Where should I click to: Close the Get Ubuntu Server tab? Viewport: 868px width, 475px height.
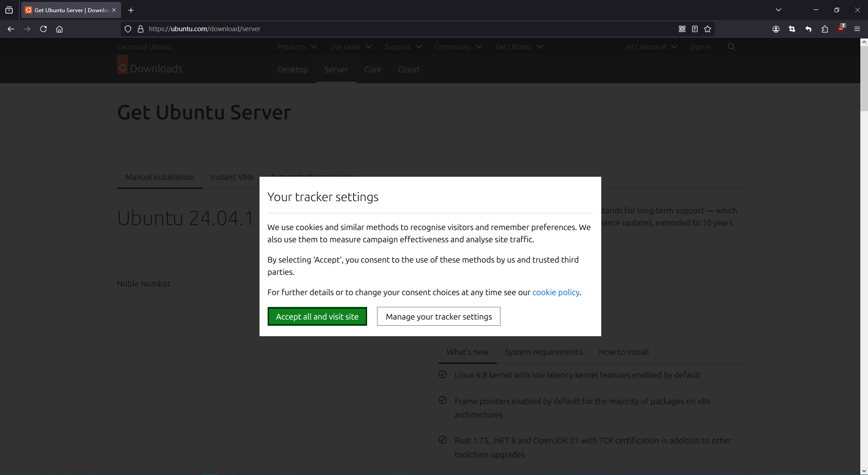click(114, 10)
